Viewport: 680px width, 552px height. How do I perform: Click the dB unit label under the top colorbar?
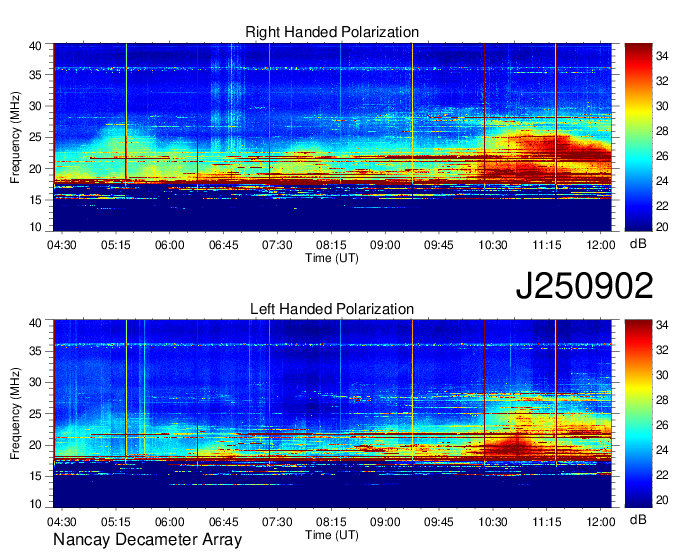tap(638, 244)
